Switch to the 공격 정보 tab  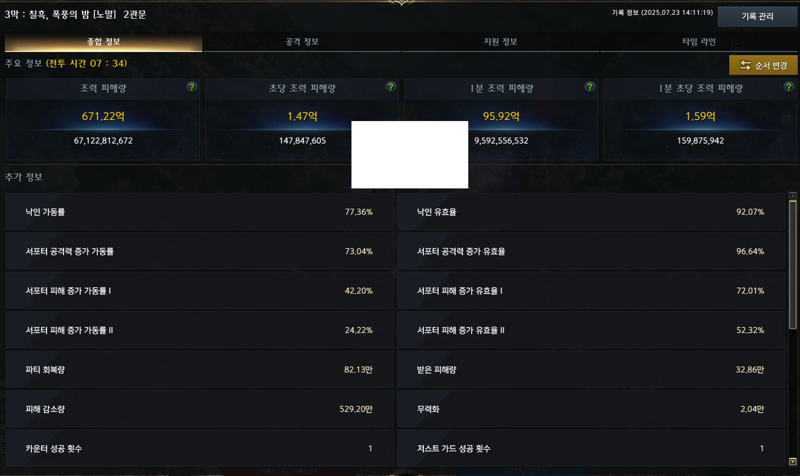(302, 42)
